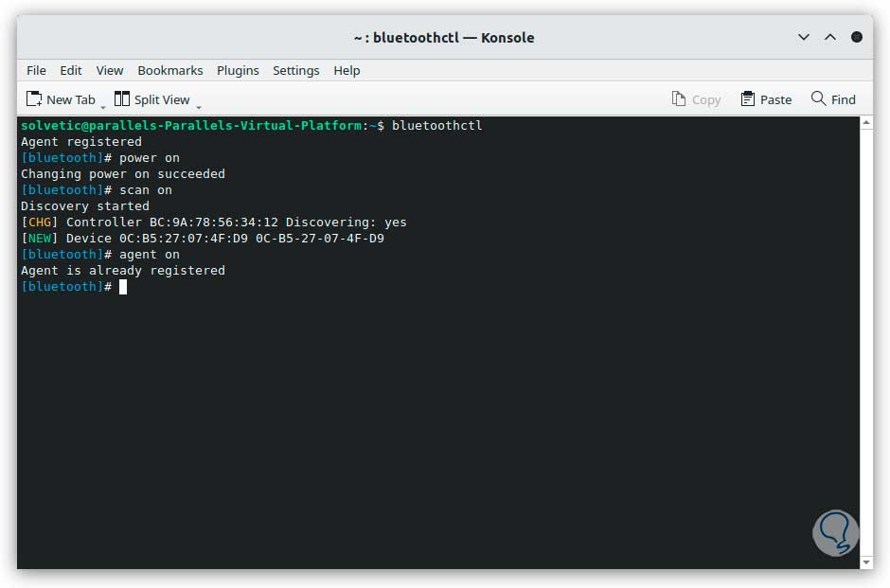The image size is (890, 588).
Task: Open the Edit menu
Action: click(71, 70)
